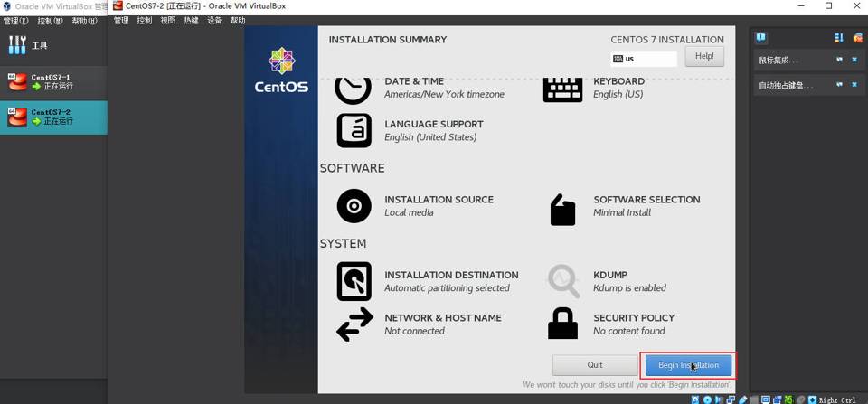
Task: Open the Date & Time clock icon
Action: [x=354, y=89]
